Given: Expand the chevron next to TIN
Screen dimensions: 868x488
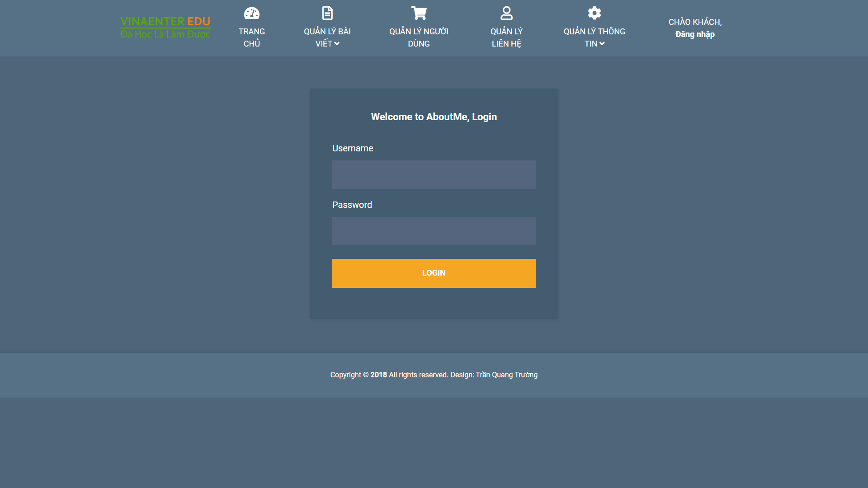Looking at the screenshot, I should (602, 44).
